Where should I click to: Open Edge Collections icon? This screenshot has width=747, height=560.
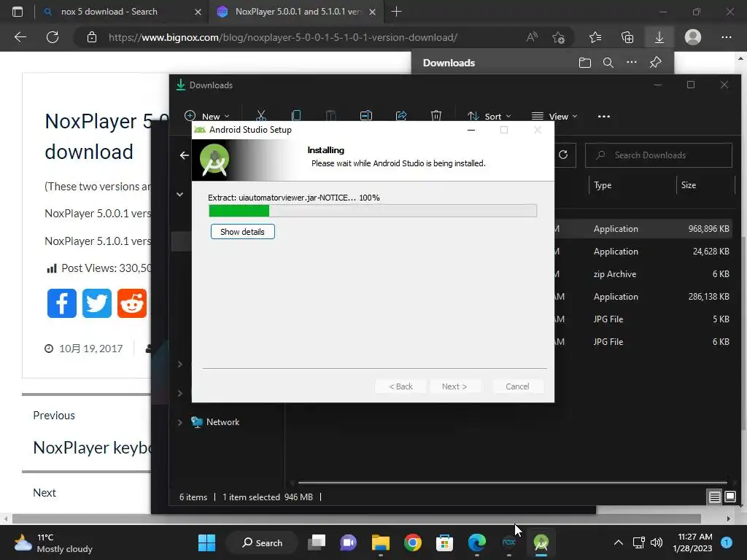tap(627, 37)
